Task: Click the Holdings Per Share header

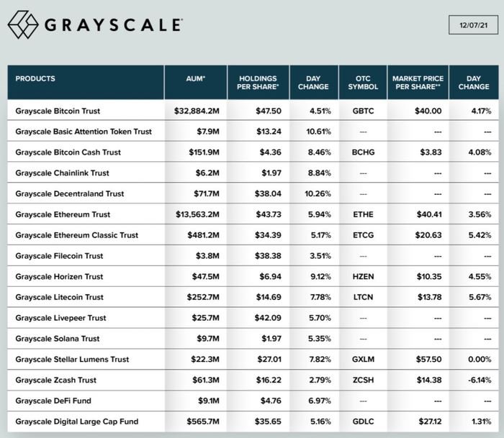Action: coord(258,82)
